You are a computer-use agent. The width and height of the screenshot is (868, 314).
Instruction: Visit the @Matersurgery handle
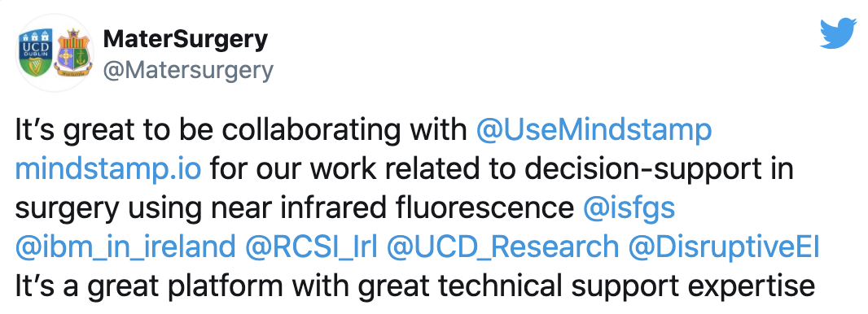[x=188, y=72]
